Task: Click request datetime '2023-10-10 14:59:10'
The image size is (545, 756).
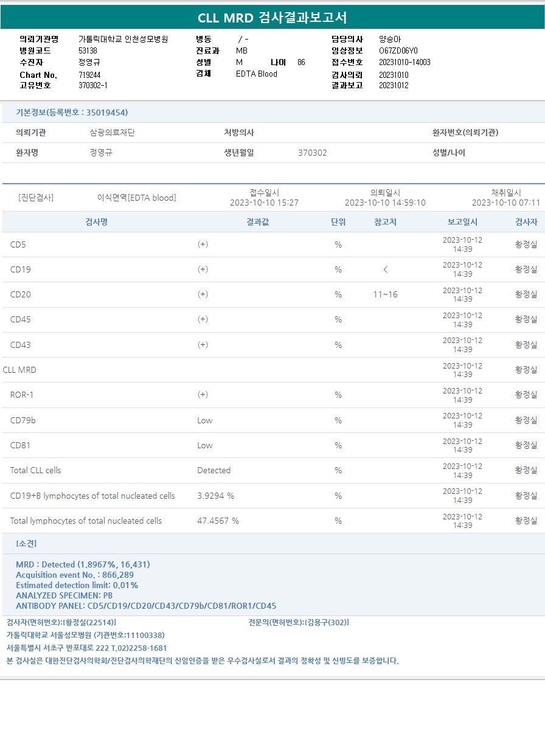Action: 385,203
